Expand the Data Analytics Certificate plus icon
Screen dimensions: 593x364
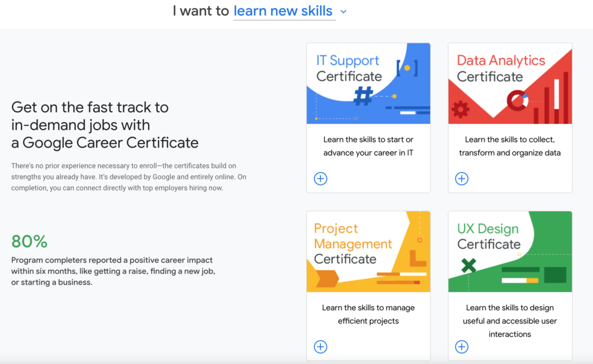click(x=462, y=178)
